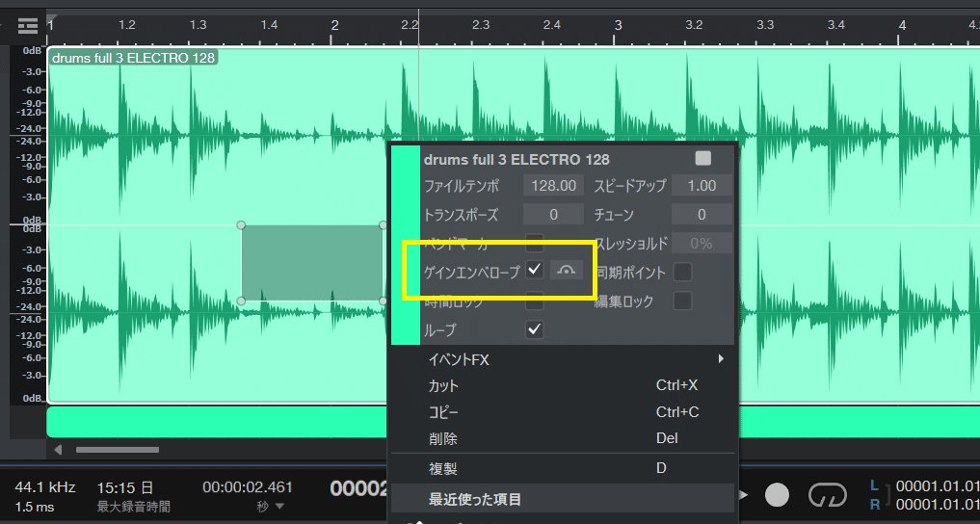
Task: Click the event name in the menu header
Action: 516,159
